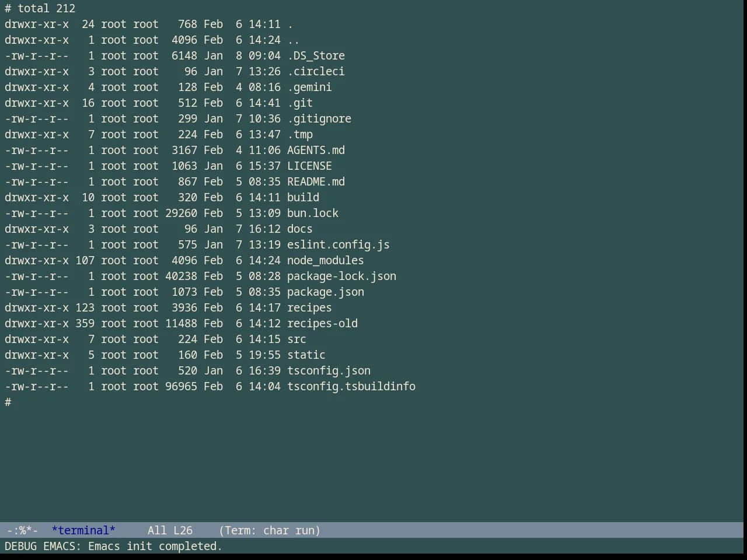
Task: Click on the .circleci directory entry
Action: coord(316,71)
